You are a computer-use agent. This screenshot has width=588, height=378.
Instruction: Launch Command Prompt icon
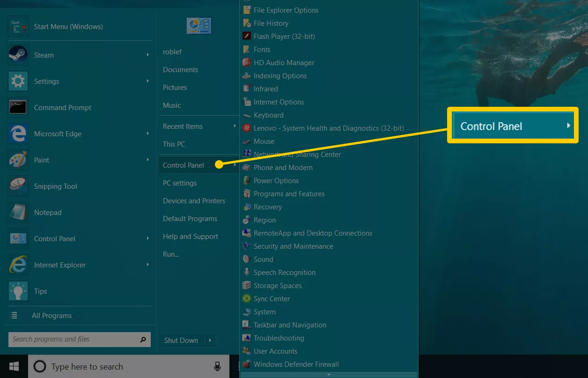[18, 108]
